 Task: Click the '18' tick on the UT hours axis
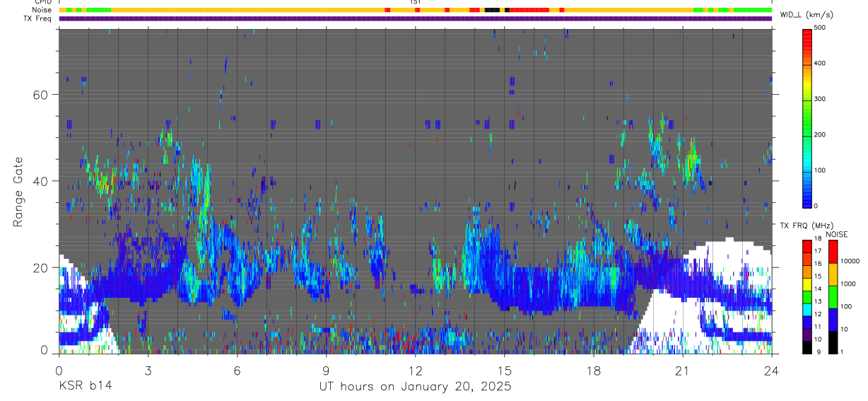click(x=593, y=370)
